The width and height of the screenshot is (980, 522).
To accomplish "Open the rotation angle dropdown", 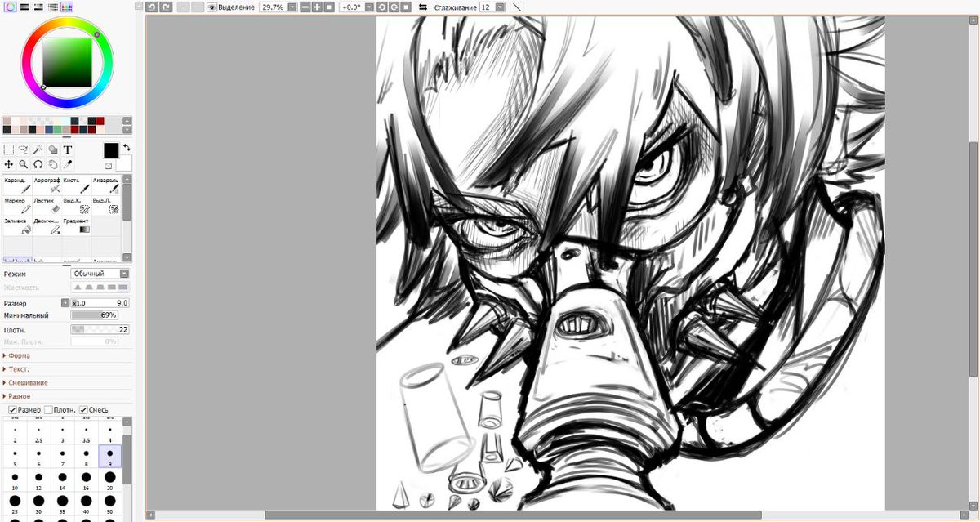I will point(369,7).
